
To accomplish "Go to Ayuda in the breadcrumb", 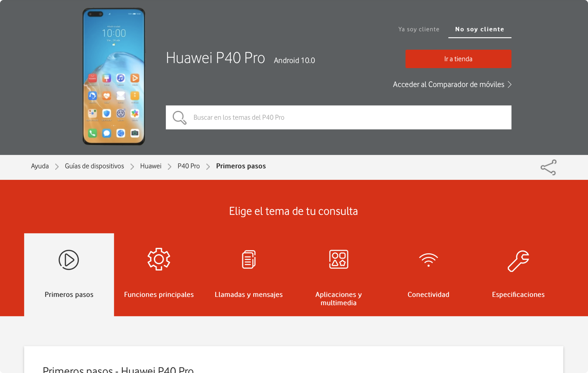I will [x=40, y=166].
